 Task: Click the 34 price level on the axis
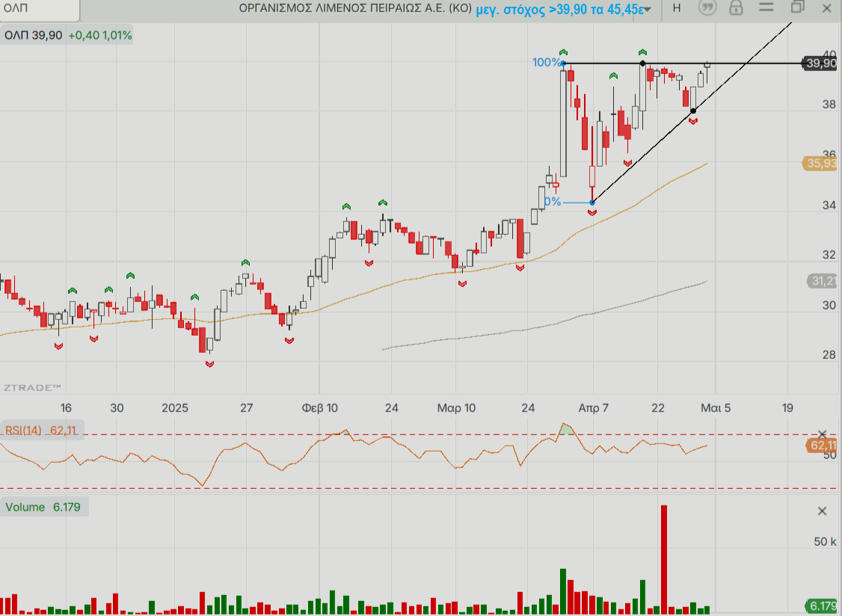(829, 205)
